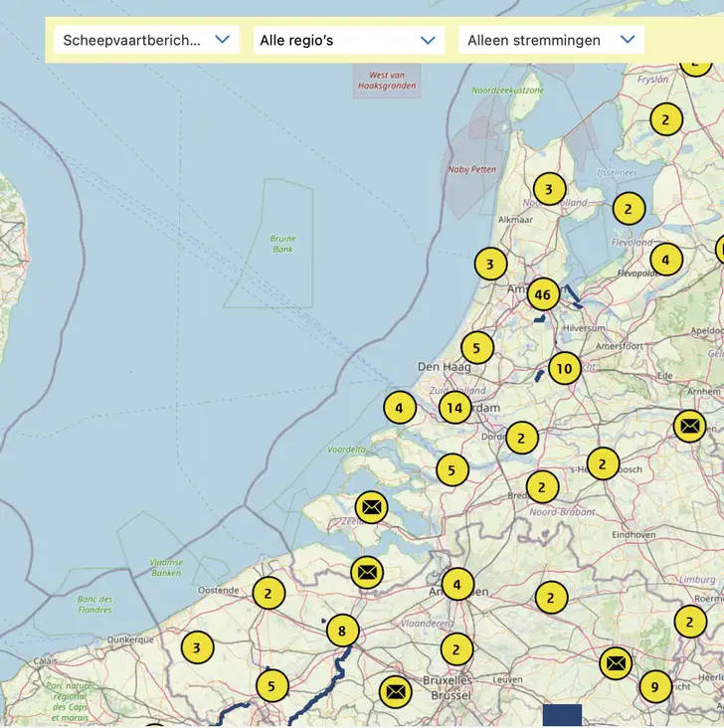This screenshot has width=724, height=728.
Task: Click the 46 cluster marker at Amsterdam
Action: [x=542, y=294]
